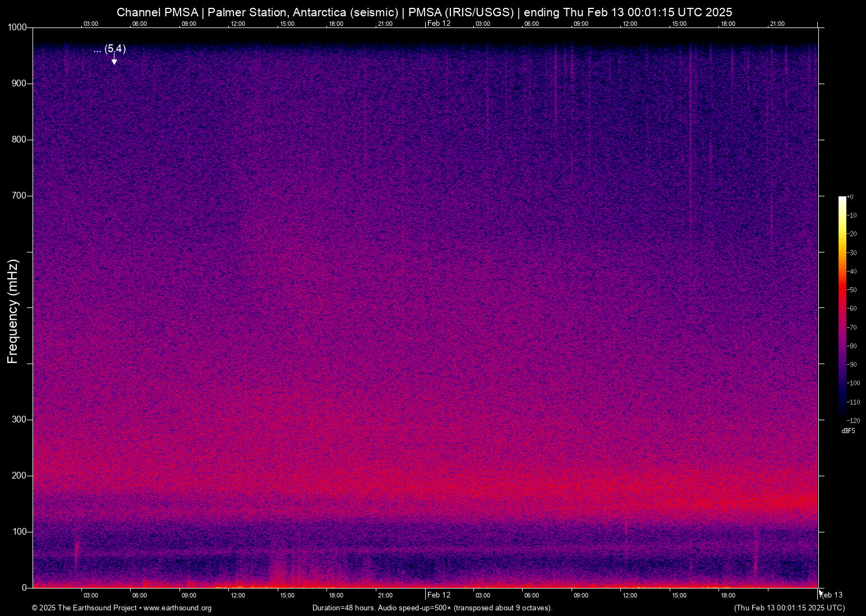Image resolution: width=866 pixels, height=616 pixels.
Task: Select the 300 frequency tick label
Action: click(19, 420)
